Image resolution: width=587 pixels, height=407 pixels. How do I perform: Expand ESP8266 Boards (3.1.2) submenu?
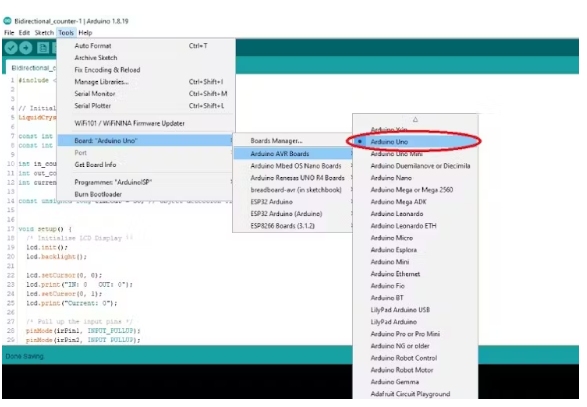(x=293, y=226)
